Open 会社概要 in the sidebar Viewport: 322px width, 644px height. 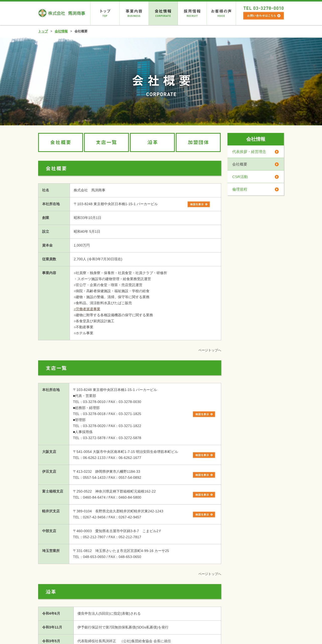[x=256, y=164]
